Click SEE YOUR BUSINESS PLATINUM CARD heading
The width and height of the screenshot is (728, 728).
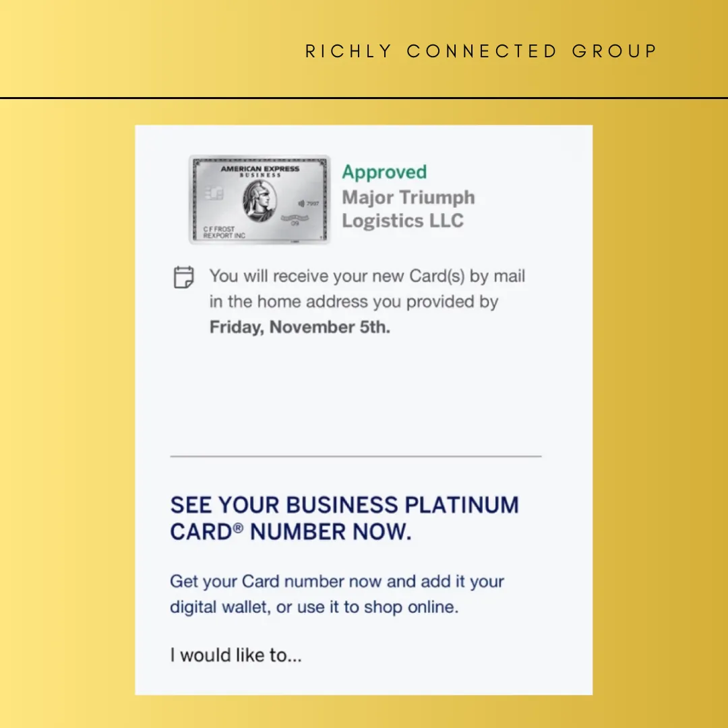(344, 506)
